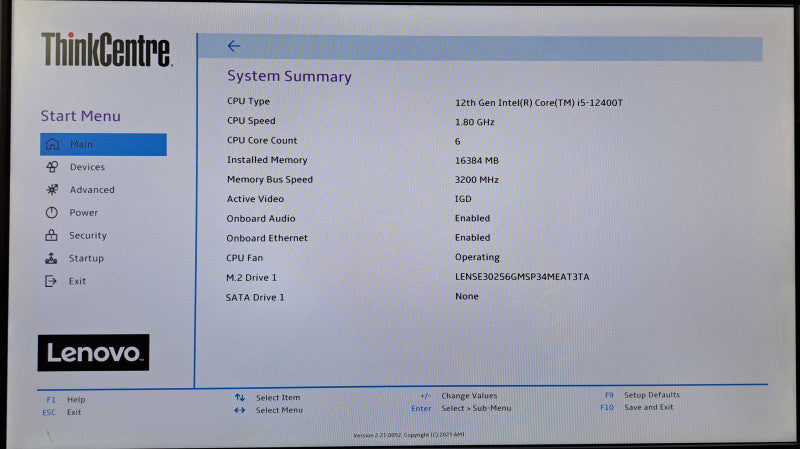Viewport: 800px width, 449px height.
Task: Click the Onboard Audio Enabled value
Action: pos(472,218)
